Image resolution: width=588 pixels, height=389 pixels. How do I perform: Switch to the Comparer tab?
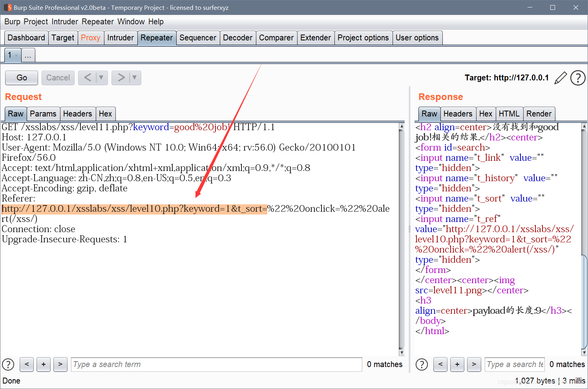click(x=276, y=38)
